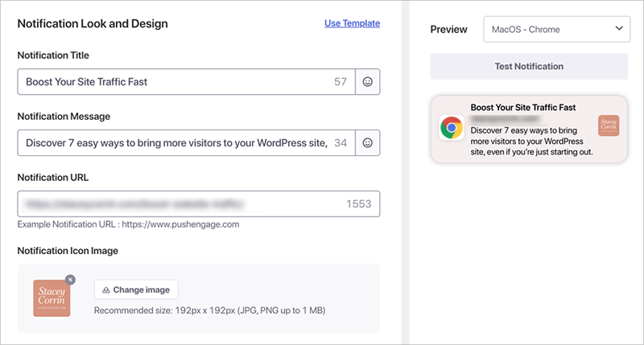Image resolution: width=644 pixels, height=345 pixels.
Task: Click the Example Notification URL hint text
Action: [128, 224]
